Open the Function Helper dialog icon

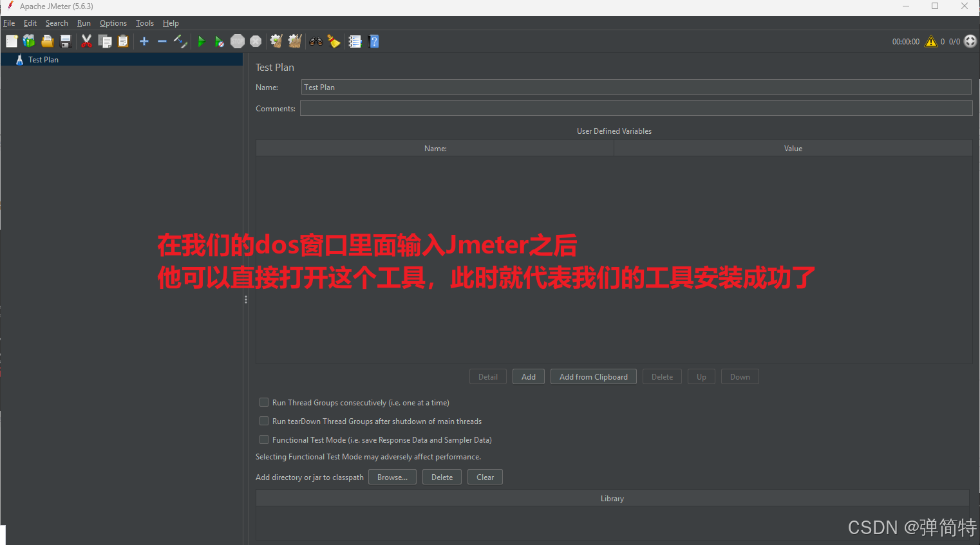[355, 41]
